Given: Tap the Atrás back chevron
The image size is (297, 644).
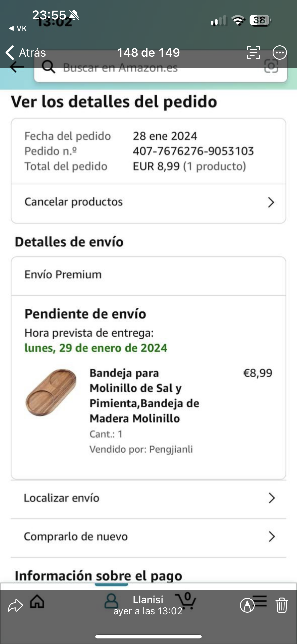Looking at the screenshot, I should (10, 53).
